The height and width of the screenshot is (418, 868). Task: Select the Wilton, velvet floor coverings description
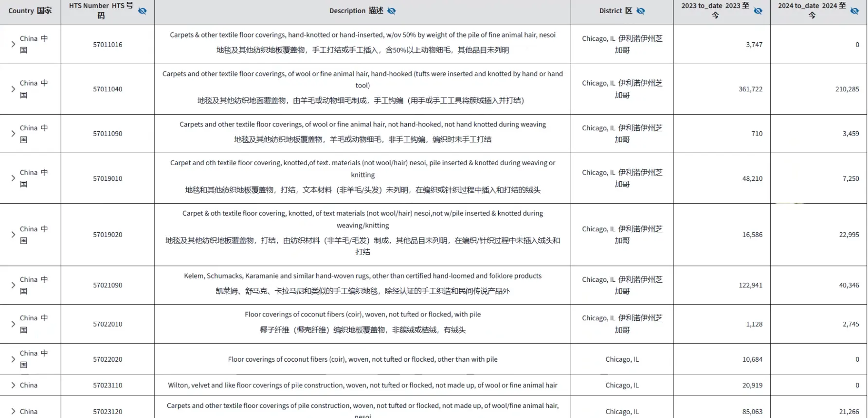click(362, 385)
